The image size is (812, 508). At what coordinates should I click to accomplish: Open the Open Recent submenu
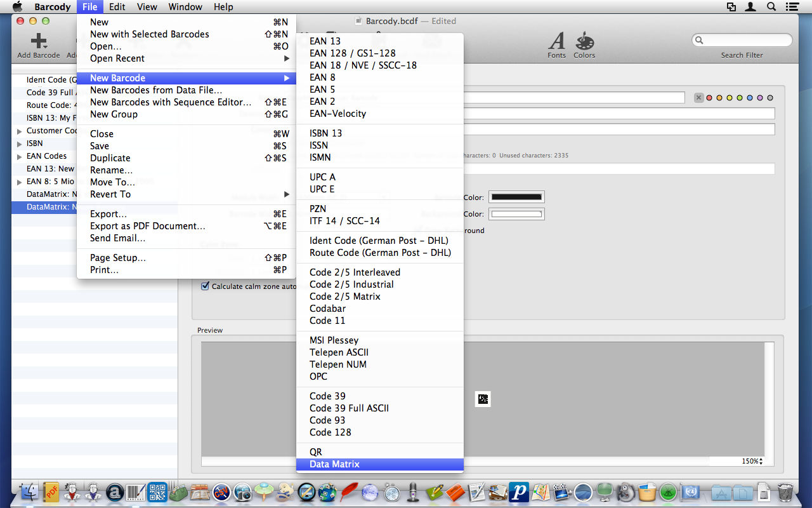[x=186, y=58]
